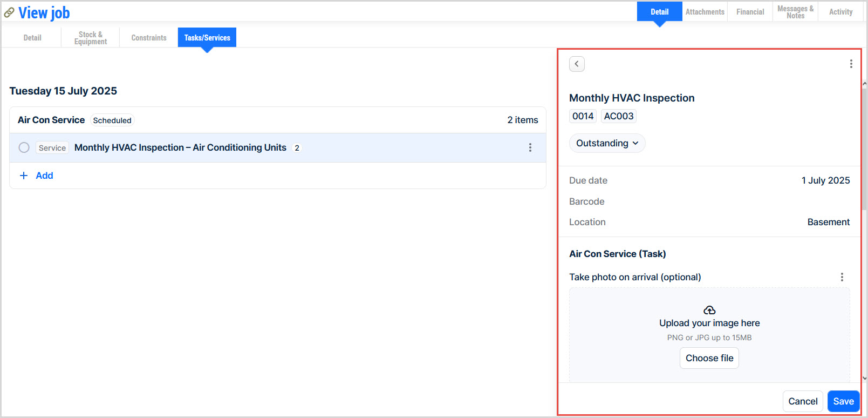The height and width of the screenshot is (418, 868).
Task: Select the top Detail tab
Action: tap(660, 12)
